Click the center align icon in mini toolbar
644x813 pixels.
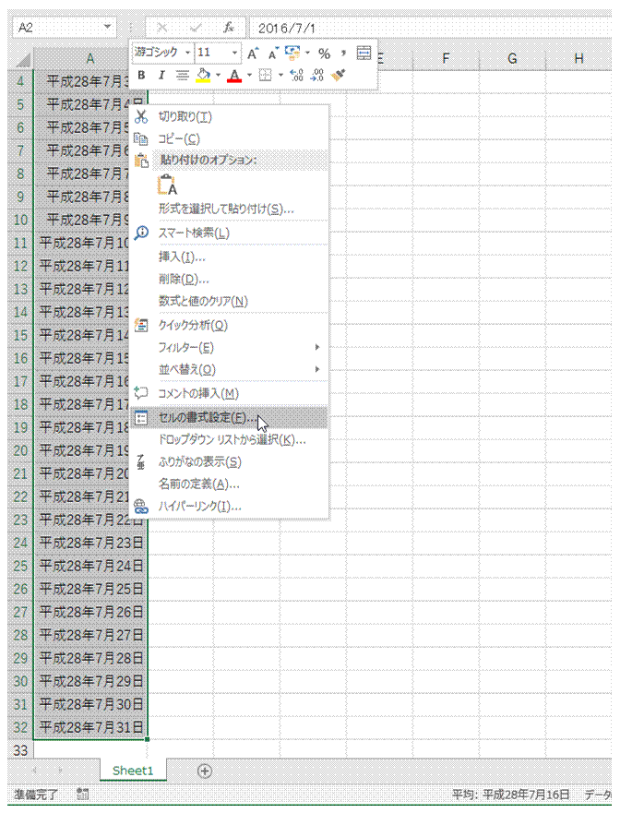182,75
